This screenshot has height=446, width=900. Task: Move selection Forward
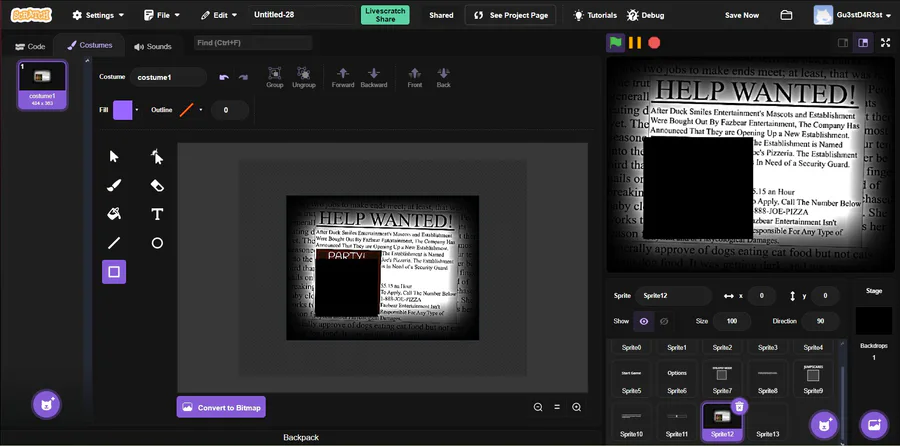tap(343, 77)
